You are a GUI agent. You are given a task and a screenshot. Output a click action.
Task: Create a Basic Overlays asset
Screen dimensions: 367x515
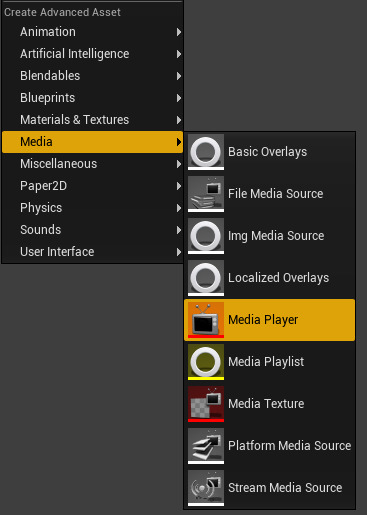pyautogui.click(x=269, y=152)
